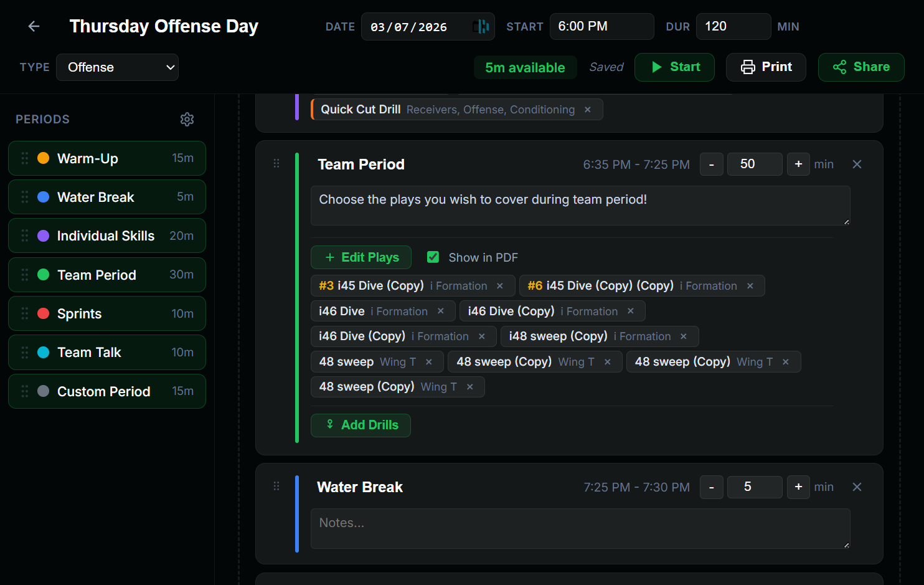Edit Water Break minutes value field
924x585 pixels.
(x=755, y=487)
